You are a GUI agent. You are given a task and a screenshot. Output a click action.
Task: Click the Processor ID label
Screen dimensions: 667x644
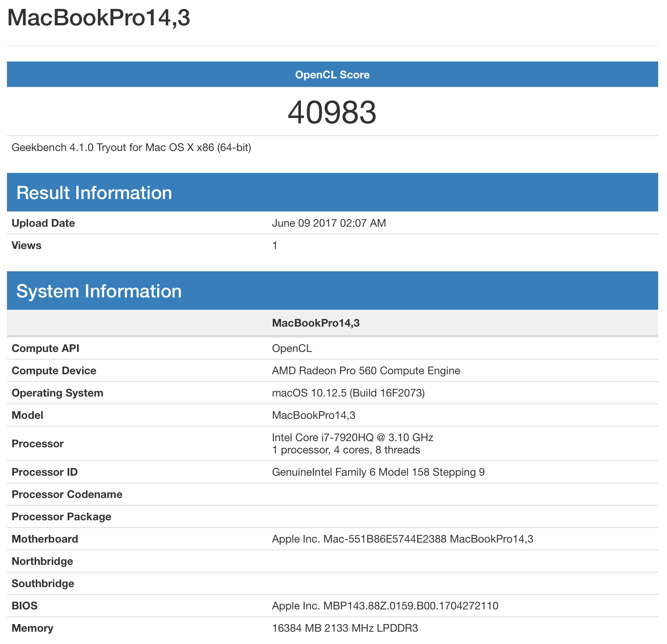45,472
